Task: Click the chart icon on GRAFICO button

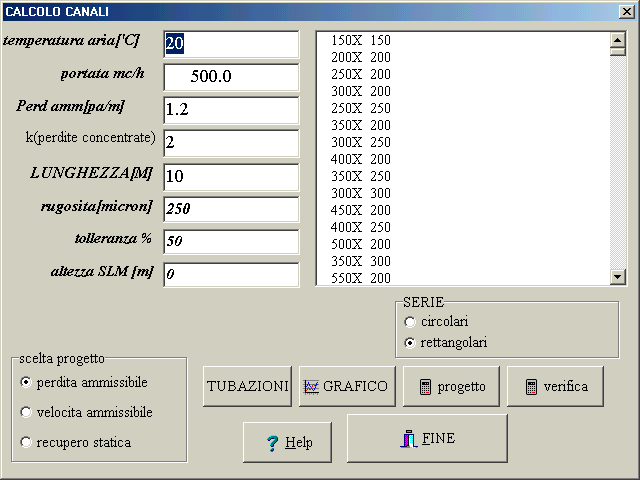Action: tap(311, 387)
